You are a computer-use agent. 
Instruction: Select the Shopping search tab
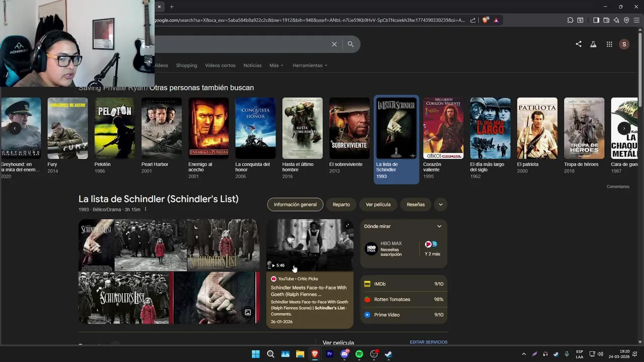point(186,65)
